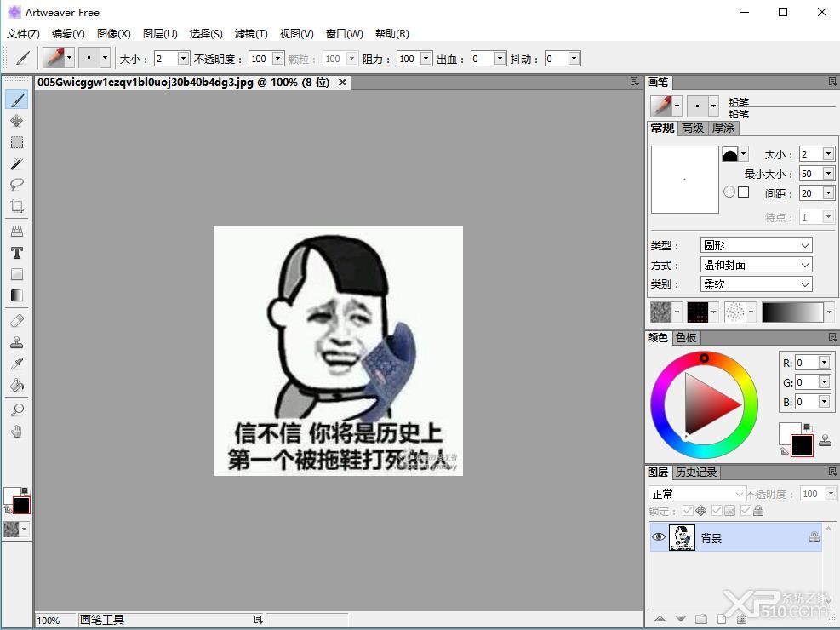
Task: Open the 不透明度 dropdown in options bar
Action: tap(277, 58)
